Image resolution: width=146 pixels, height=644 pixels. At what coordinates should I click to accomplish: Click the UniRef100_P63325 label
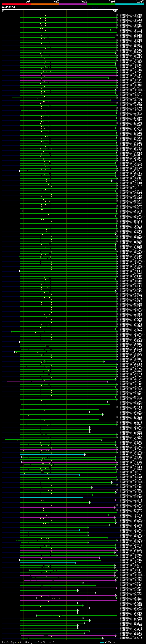(131, 294)
